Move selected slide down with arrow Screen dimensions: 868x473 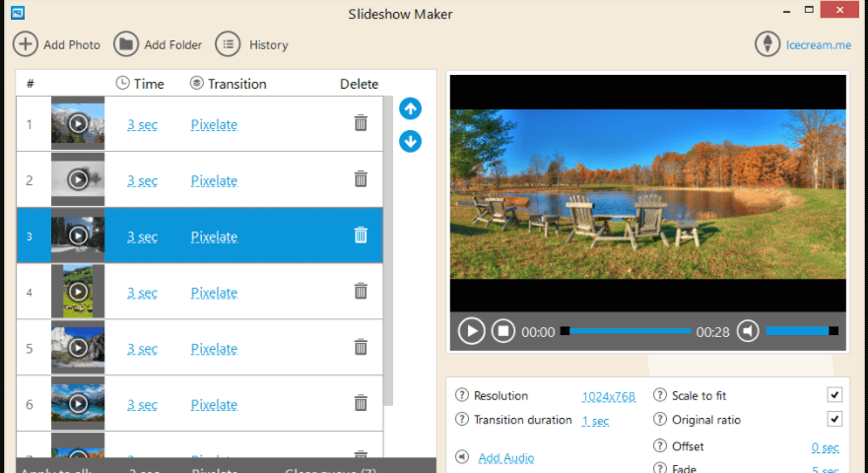410,141
